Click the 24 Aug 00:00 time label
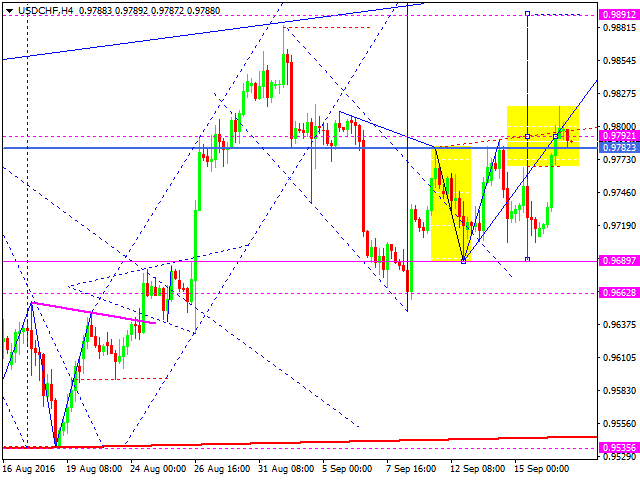This screenshot has height=480, width=640. click(x=158, y=469)
